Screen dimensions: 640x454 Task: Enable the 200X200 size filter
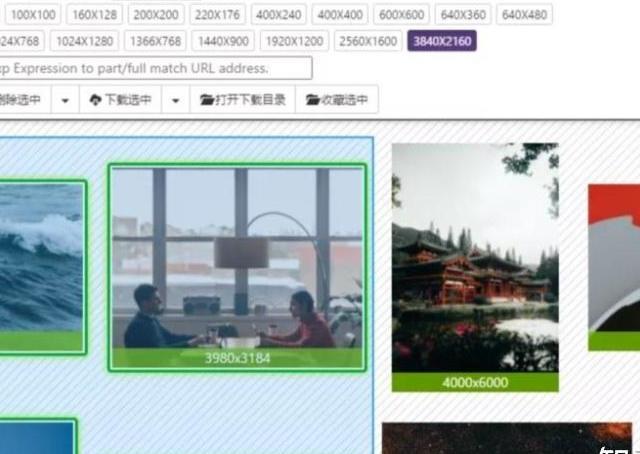[x=156, y=15]
